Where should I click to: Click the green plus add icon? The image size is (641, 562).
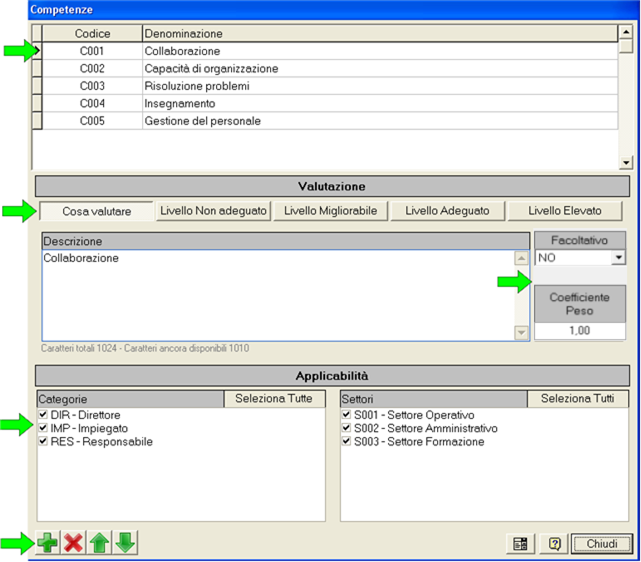47,543
